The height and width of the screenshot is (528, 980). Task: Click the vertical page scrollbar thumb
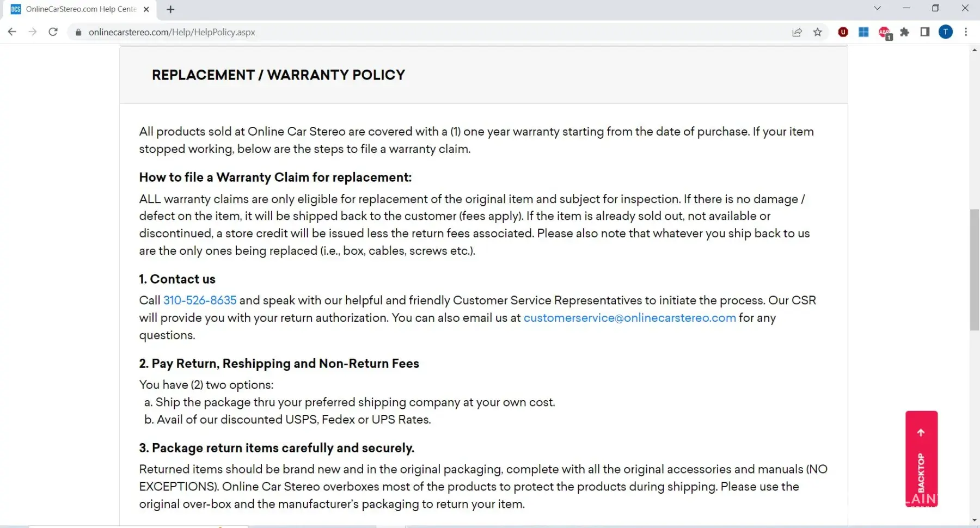tap(974, 269)
